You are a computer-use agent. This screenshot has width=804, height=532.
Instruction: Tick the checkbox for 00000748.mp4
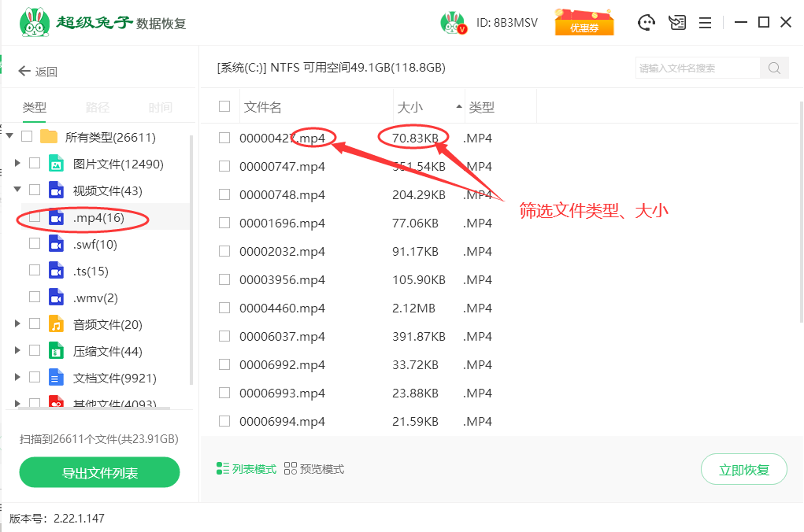pyautogui.click(x=224, y=194)
